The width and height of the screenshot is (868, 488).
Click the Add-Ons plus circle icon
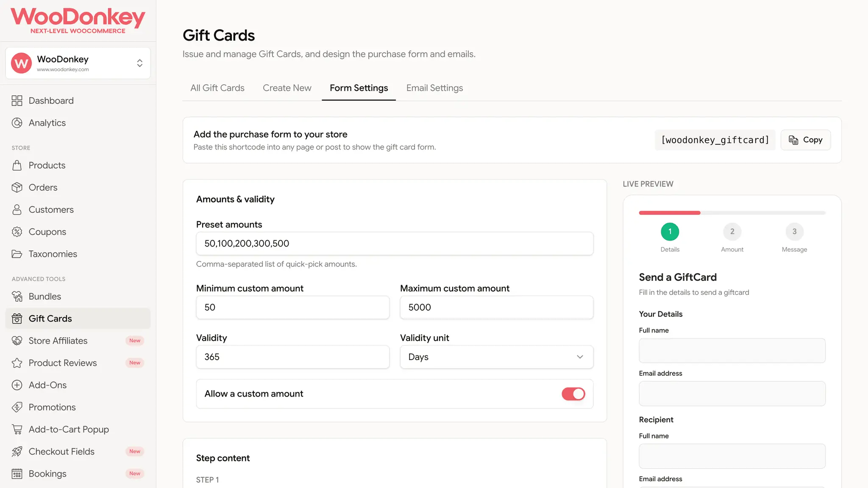pyautogui.click(x=17, y=385)
